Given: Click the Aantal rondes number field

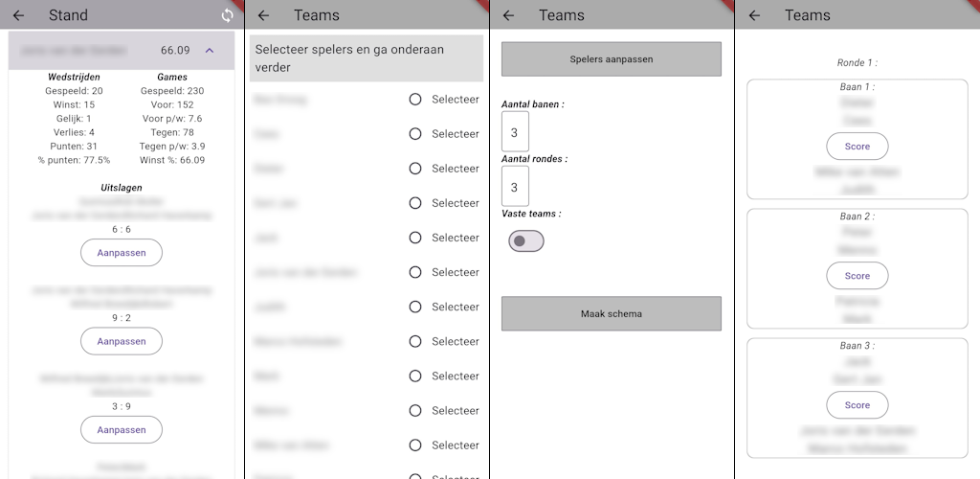Looking at the screenshot, I should click(x=515, y=187).
